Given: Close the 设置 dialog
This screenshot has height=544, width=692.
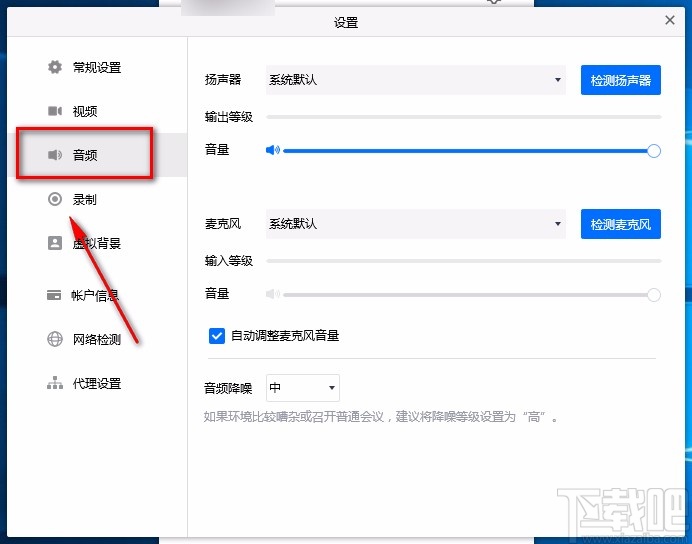Looking at the screenshot, I should click(669, 20).
